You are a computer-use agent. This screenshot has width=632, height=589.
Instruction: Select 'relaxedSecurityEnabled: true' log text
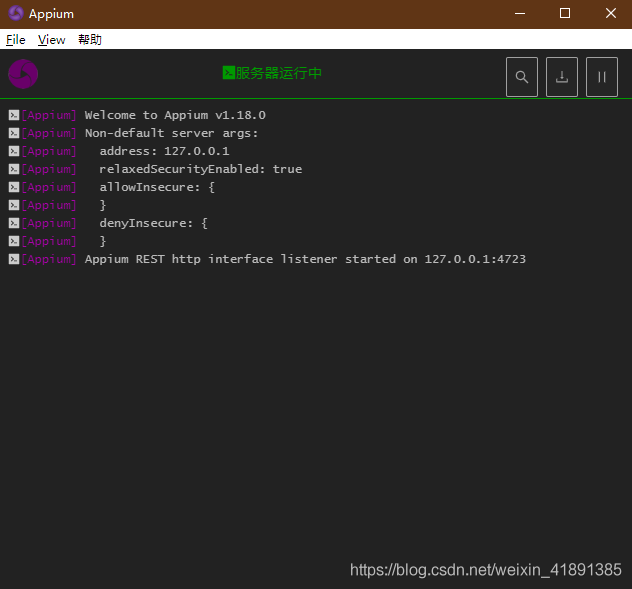[200, 169]
